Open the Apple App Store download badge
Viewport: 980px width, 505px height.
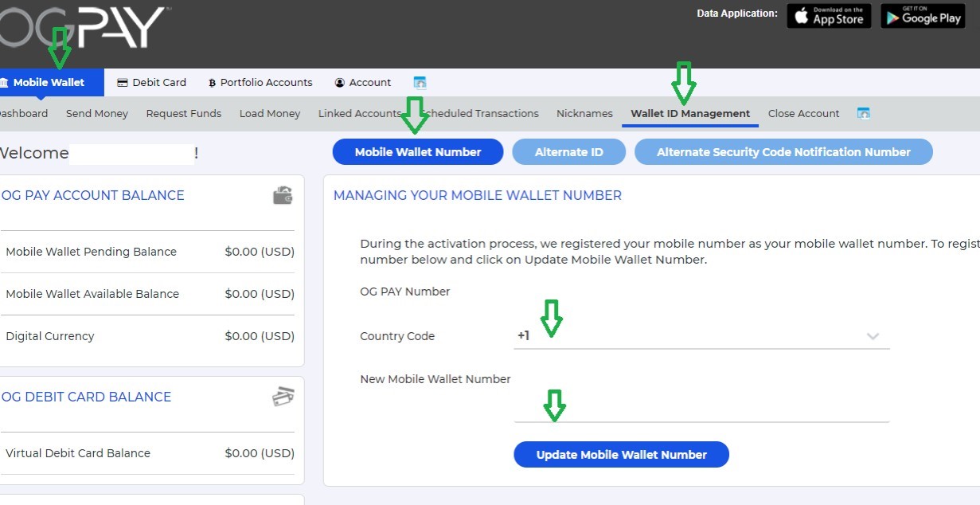829,16
